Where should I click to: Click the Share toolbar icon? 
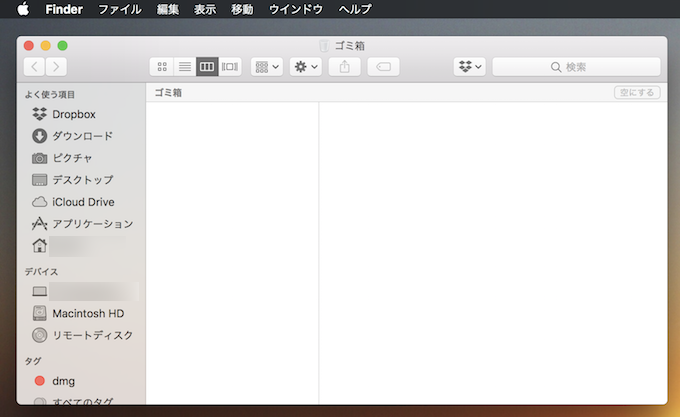(x=344, y=67)
